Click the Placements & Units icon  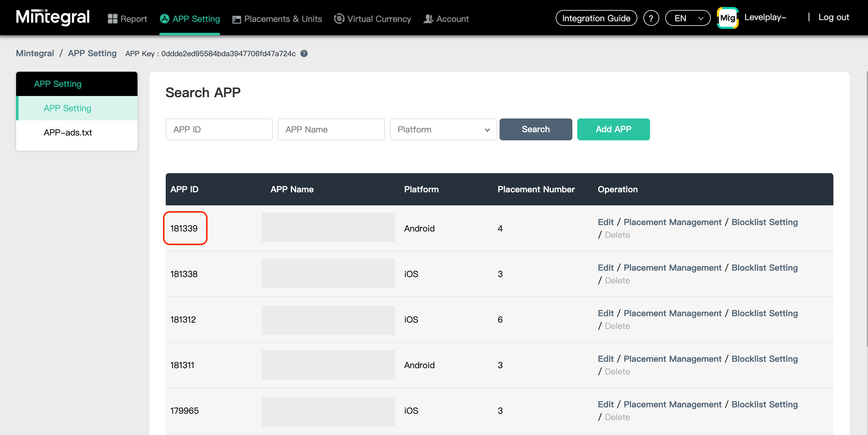[236, 19]
